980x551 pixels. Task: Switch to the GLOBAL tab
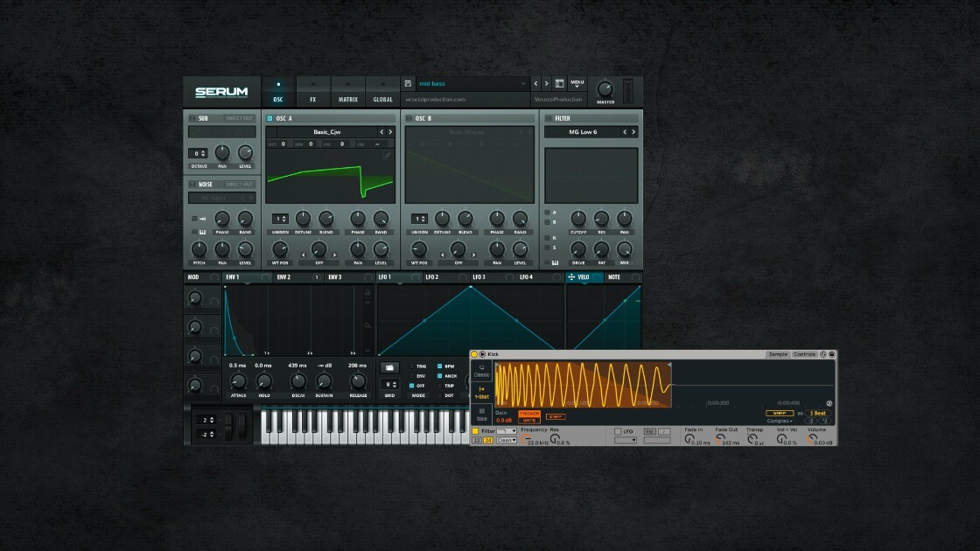[382, 93]
